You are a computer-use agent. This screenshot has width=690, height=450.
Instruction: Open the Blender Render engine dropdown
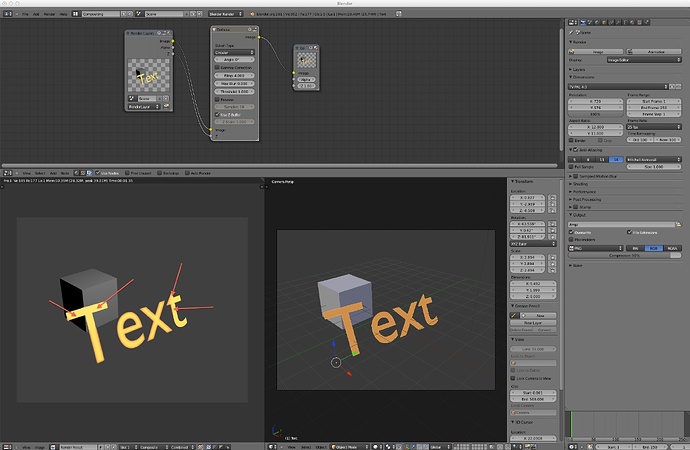pos(225,14)
